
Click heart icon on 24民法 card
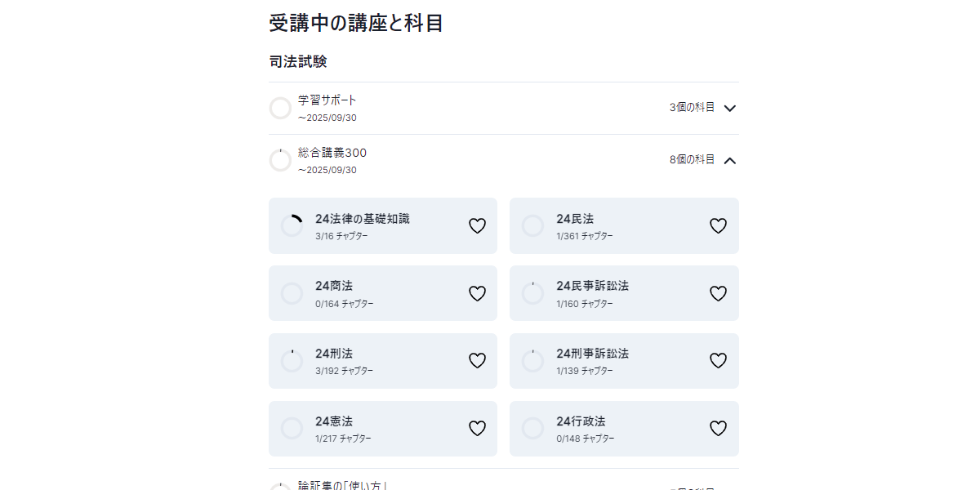718,226
